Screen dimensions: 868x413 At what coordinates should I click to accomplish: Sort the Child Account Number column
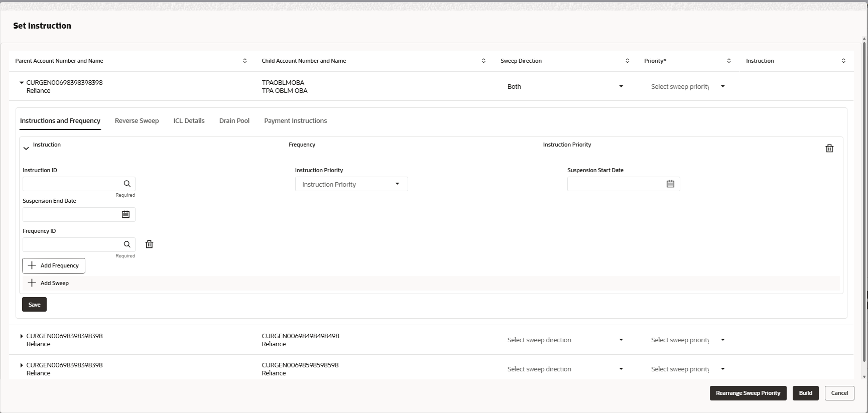tap(483, 61)
